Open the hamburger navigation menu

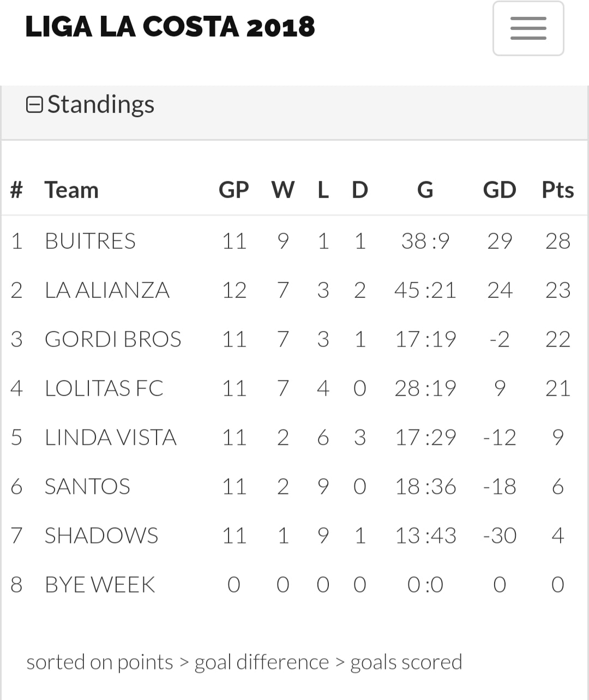click(x=528, y=28)
